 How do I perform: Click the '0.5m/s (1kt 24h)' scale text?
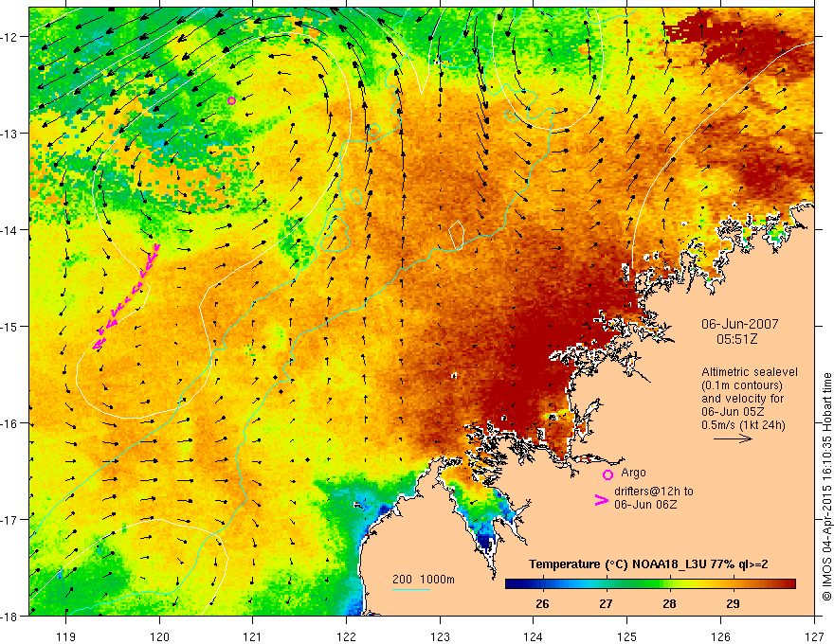pos(743,425)
